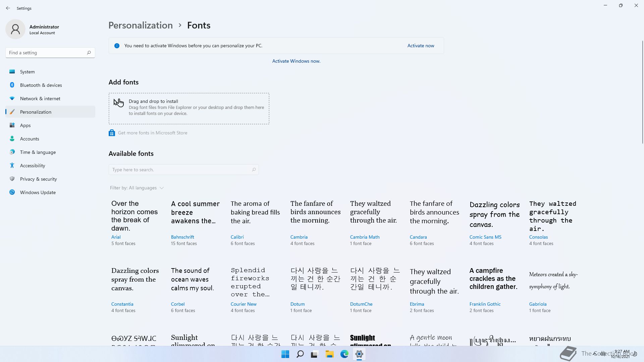Go to Personalization breadcrumb

click(x=141, y=25)
